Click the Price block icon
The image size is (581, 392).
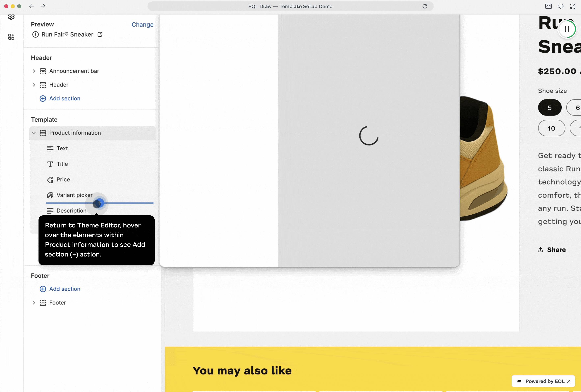coord(50,180)
